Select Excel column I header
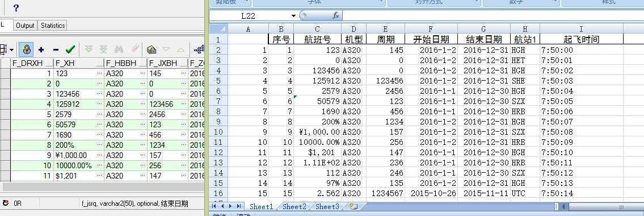This screenshot has width=644, height=216. tap(581, 29)
